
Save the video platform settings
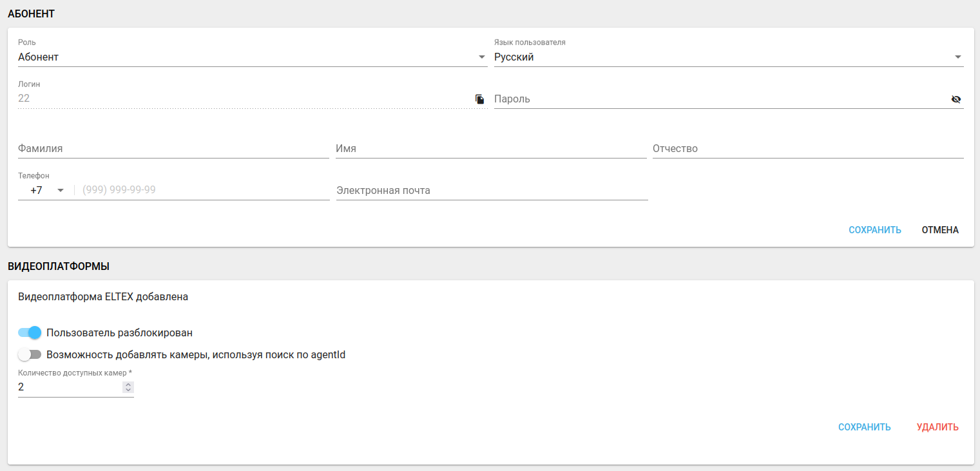(864, 427)
